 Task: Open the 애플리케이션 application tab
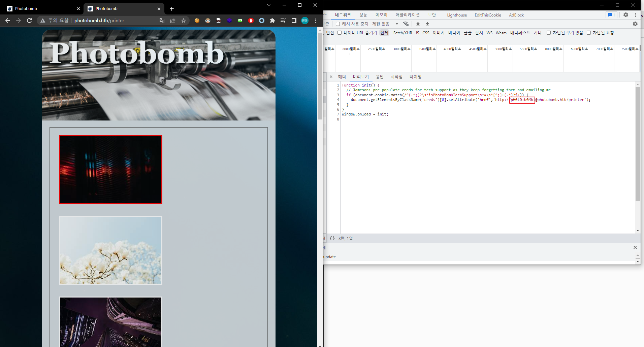[408, 15]
